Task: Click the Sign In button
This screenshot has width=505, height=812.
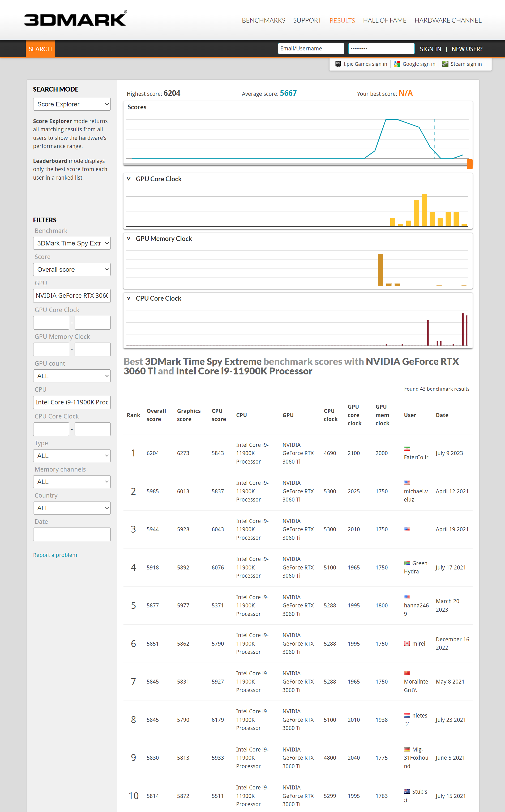Action: [x=430, y=49]
